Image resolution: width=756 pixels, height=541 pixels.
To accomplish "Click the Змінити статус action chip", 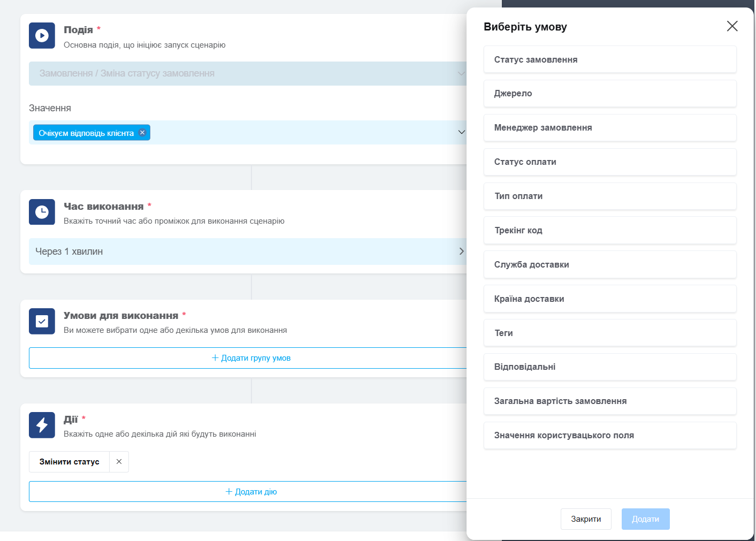I will 70,462.
